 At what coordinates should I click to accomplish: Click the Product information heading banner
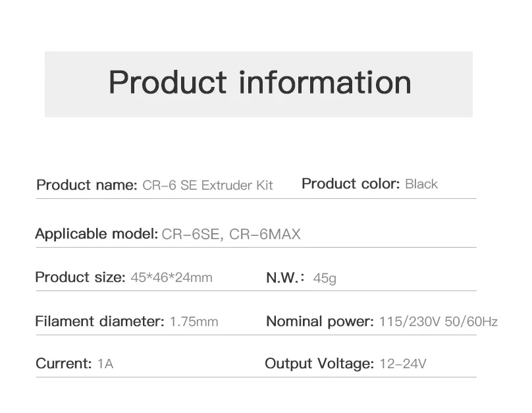click(259, 84)
